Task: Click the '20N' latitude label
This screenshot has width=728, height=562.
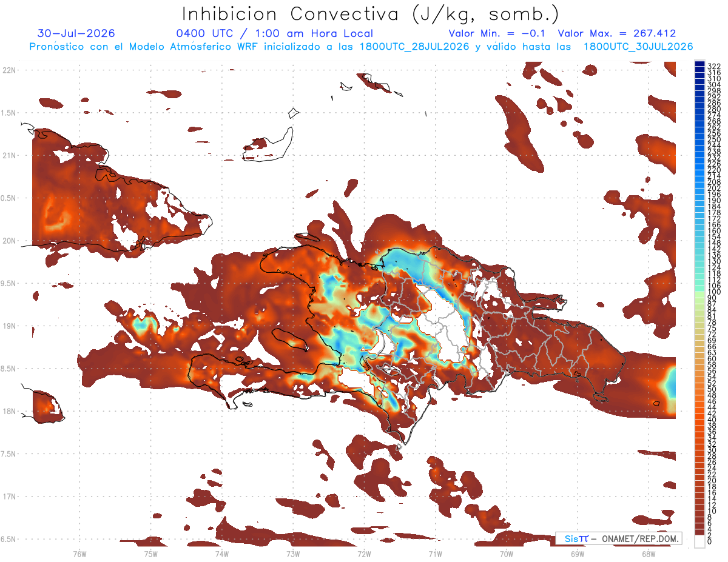Action: 9,241
